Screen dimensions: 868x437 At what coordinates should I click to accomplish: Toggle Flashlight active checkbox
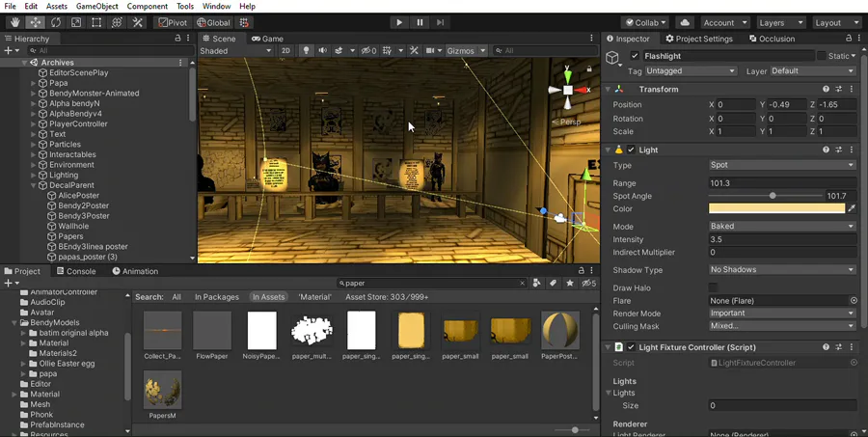[x=635, y=56]
